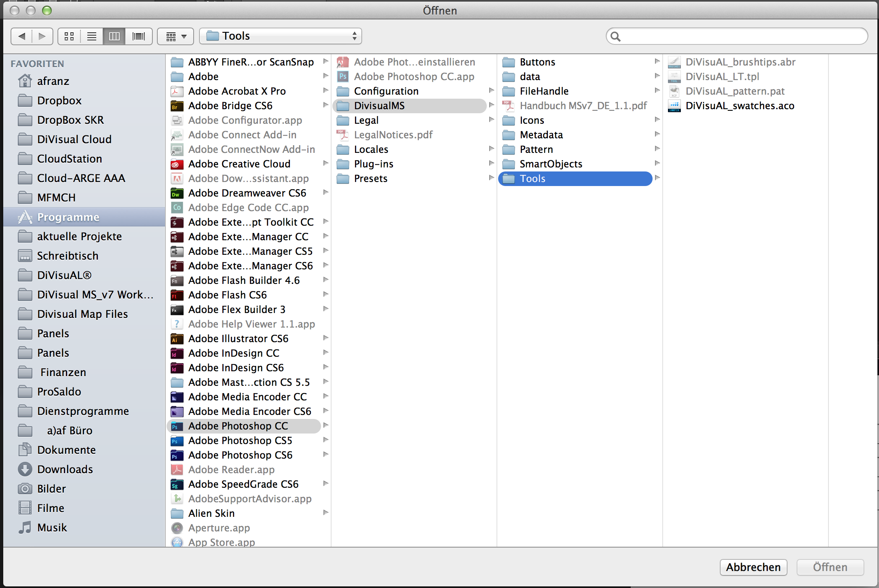This screenshot has width=879, height=588.
Task: Select the Adobe Creative Cloud icon
Action: 177,164
